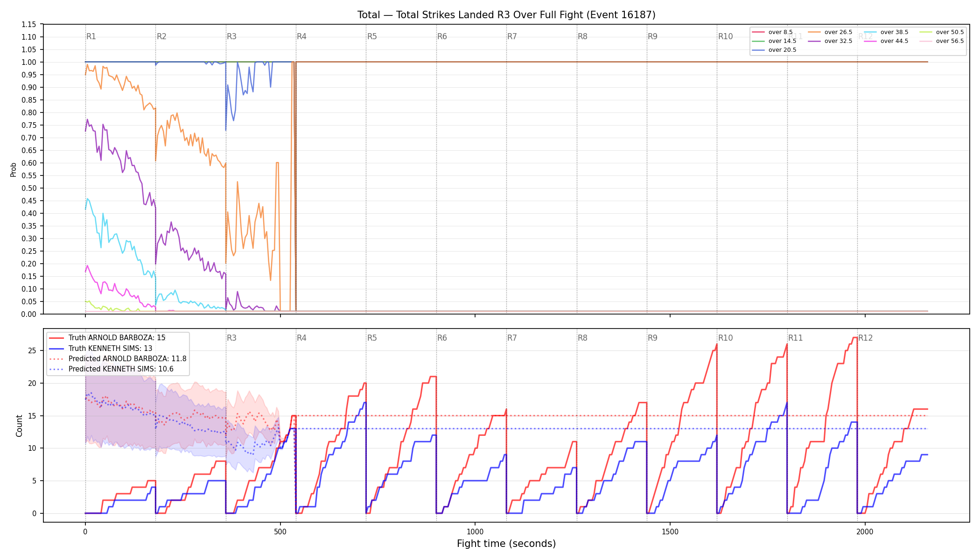Select 'Predicted ARNOLD BARBOZA: 11.8' legend item
The height and width of the screenshot is (560, 980).
tap(118, 359)
